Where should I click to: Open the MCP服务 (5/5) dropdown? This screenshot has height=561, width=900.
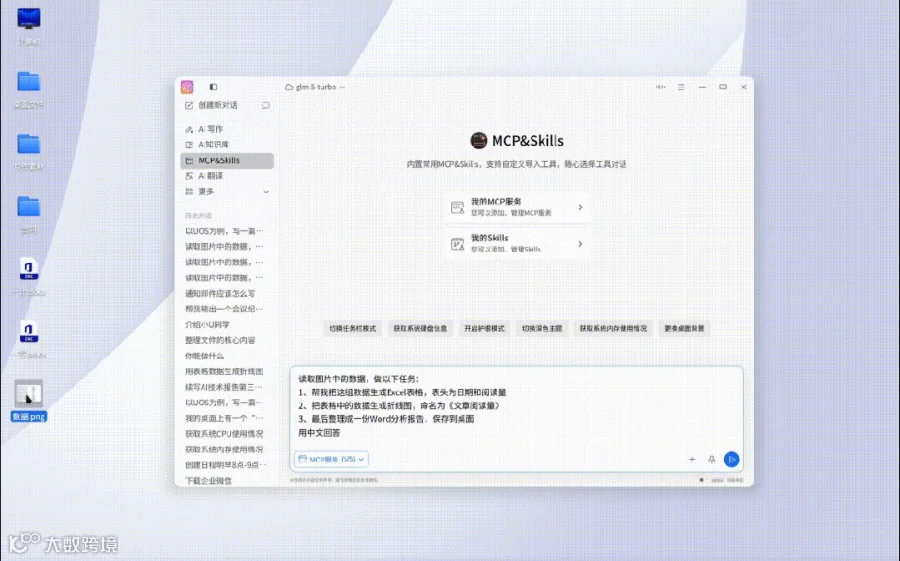coord(331,459)
